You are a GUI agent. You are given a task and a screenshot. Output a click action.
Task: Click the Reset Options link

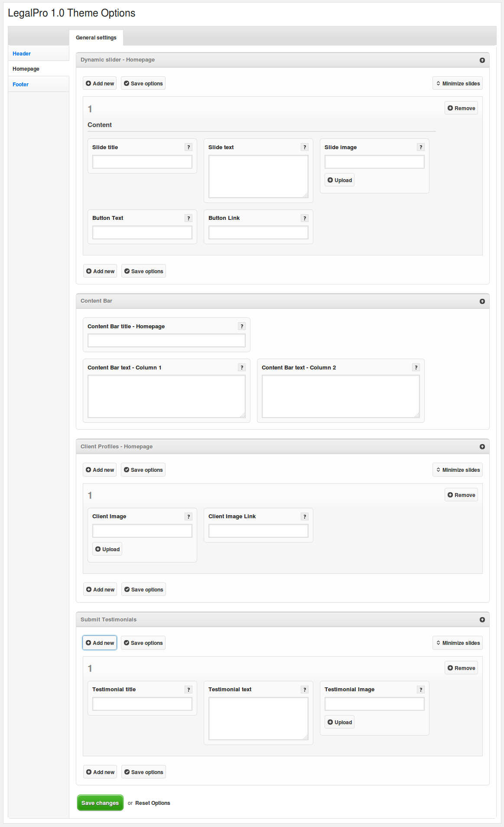click(153, 803)
